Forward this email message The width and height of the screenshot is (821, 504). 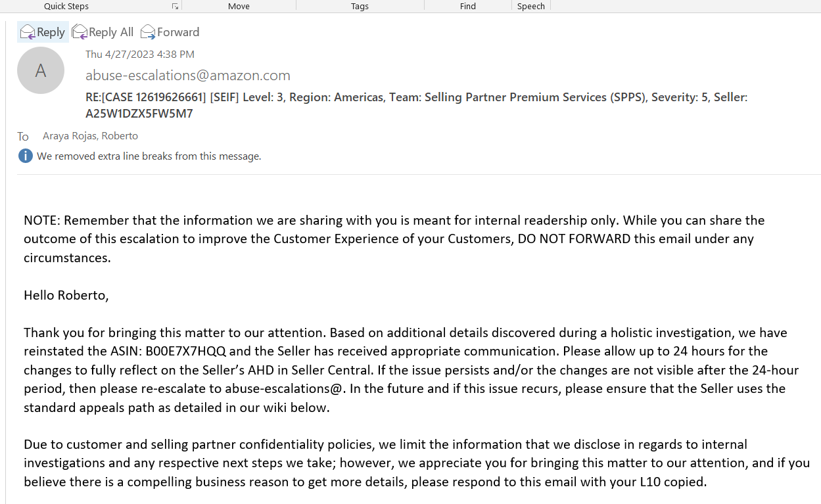[x=170, y=32]
